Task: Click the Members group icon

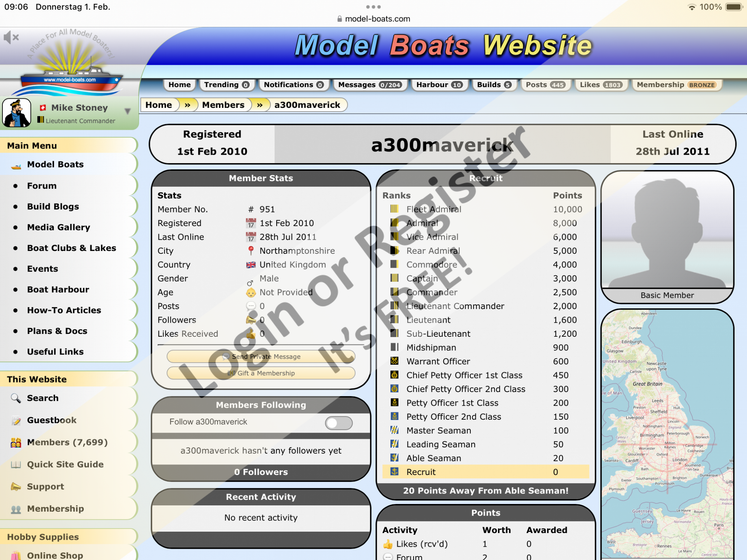Action: [16, 442]
